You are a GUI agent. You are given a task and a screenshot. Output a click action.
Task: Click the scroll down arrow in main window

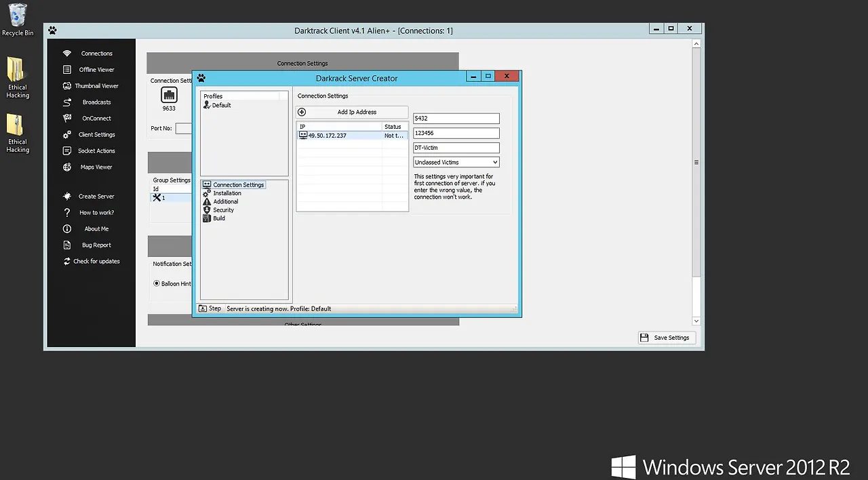696,321
